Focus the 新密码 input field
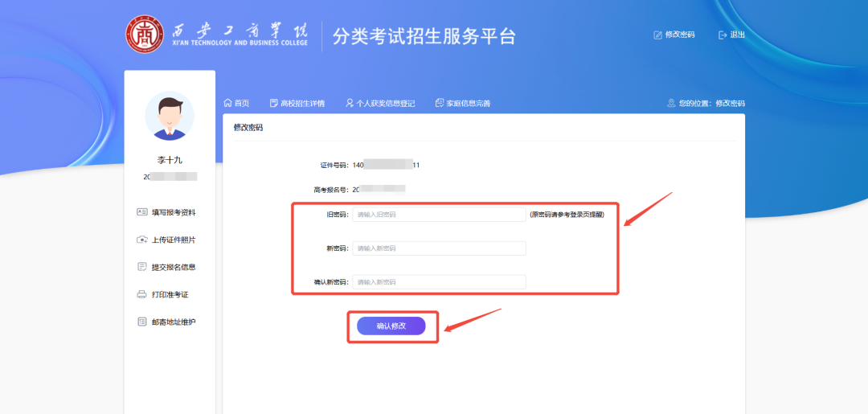The width and height of the screenshot is (868, 414). pos(439,248)
